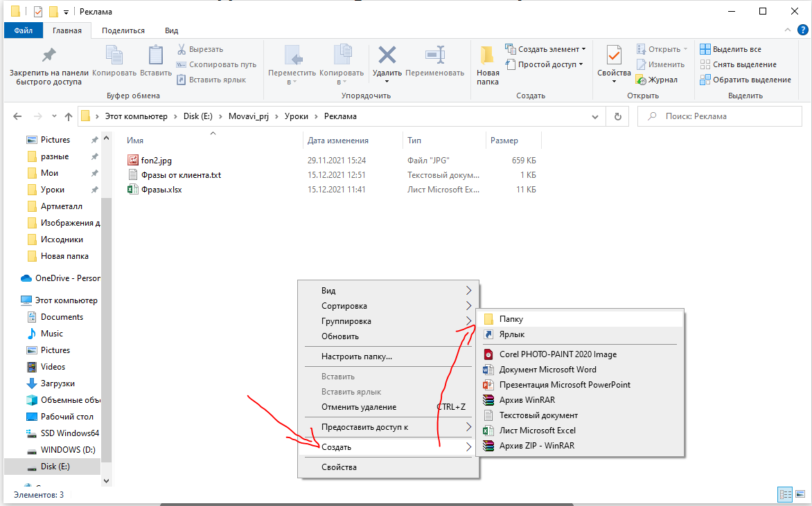Click Вставить ярлык in ribbon
Viewport: 812px width, 506px height.
(x=211, y=80)
